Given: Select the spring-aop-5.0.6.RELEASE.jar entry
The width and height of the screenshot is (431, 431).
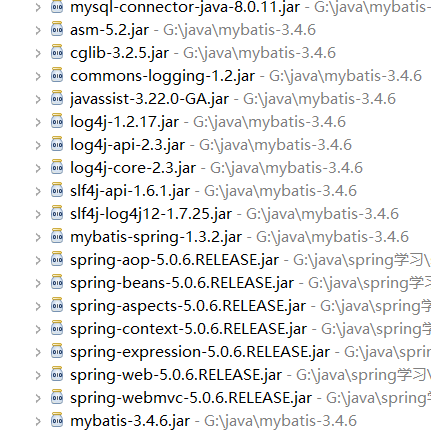Looking at the screenshot, I should tap(174, 260).
